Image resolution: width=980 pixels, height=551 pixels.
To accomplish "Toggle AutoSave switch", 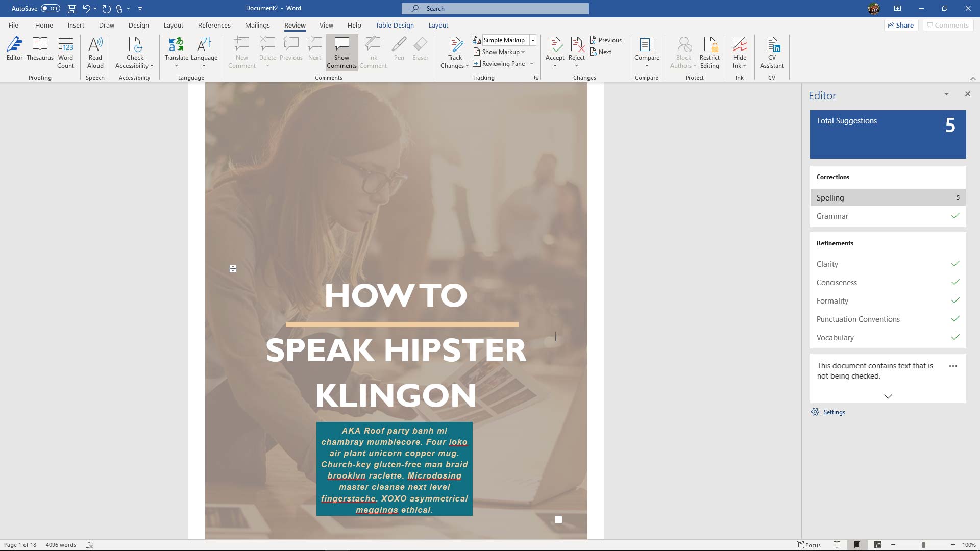I will 51,8.
